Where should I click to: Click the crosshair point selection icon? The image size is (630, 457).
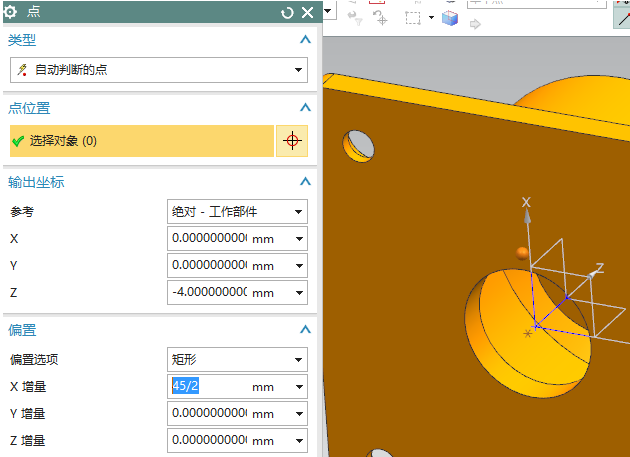pos(292,141)
